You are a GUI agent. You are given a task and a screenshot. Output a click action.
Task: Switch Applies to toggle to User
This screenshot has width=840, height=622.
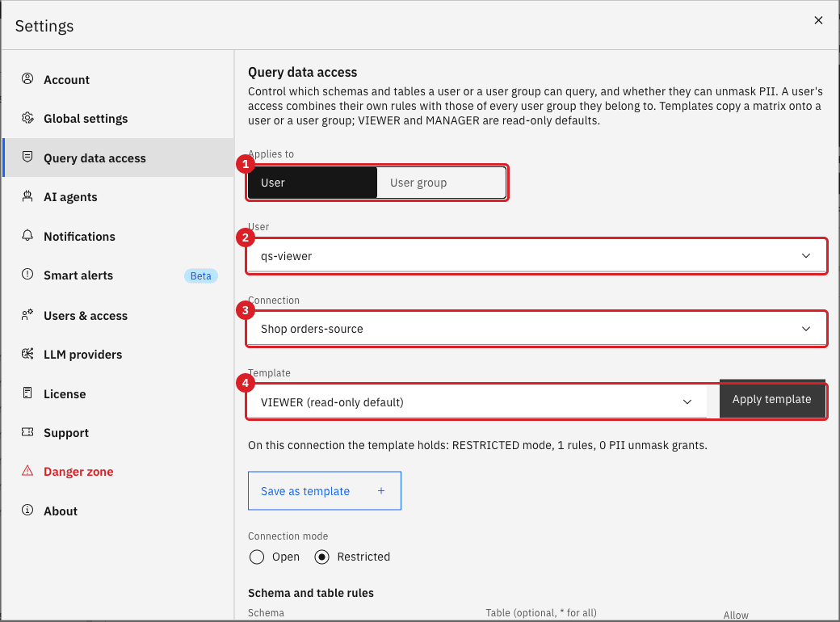313,183
